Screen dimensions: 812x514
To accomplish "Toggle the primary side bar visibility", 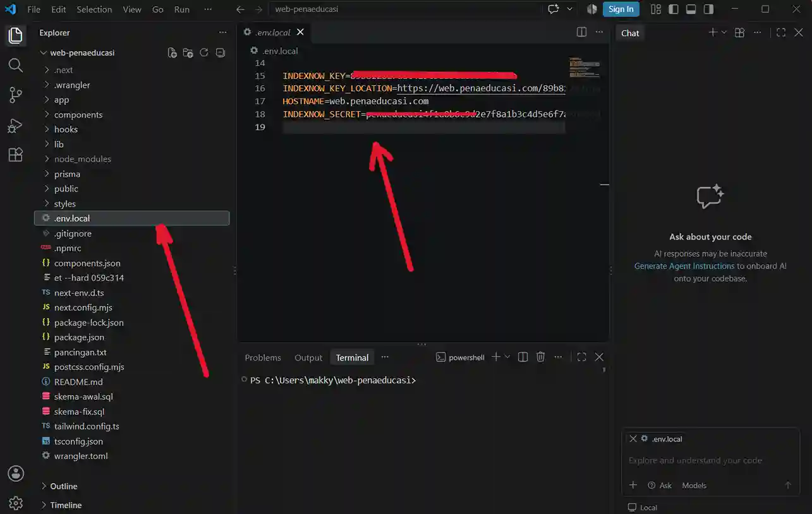I will click(x=674, y=9).
